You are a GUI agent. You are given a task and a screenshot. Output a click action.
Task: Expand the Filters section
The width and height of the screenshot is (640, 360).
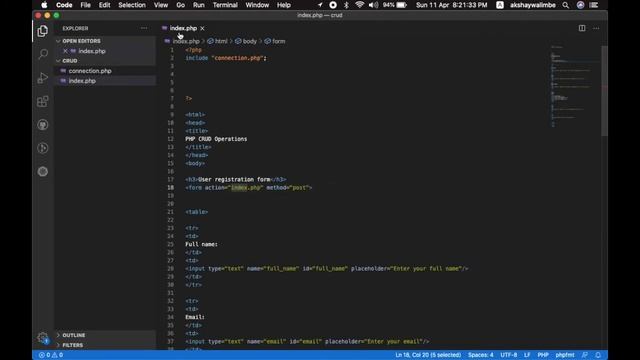[73, 345]
